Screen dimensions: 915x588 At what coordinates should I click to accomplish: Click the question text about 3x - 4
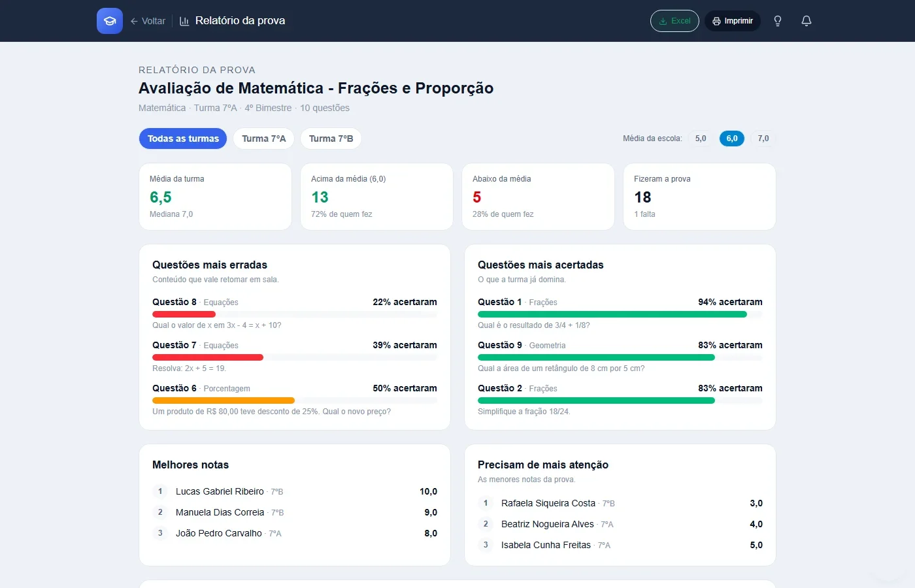(x=217, y=325)
